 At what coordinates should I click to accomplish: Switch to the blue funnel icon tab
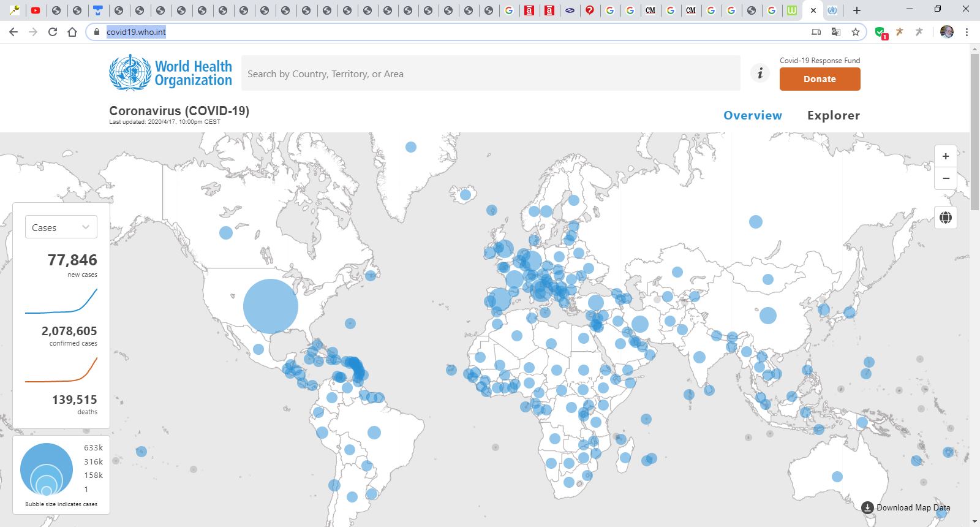(x=97, y=10)
